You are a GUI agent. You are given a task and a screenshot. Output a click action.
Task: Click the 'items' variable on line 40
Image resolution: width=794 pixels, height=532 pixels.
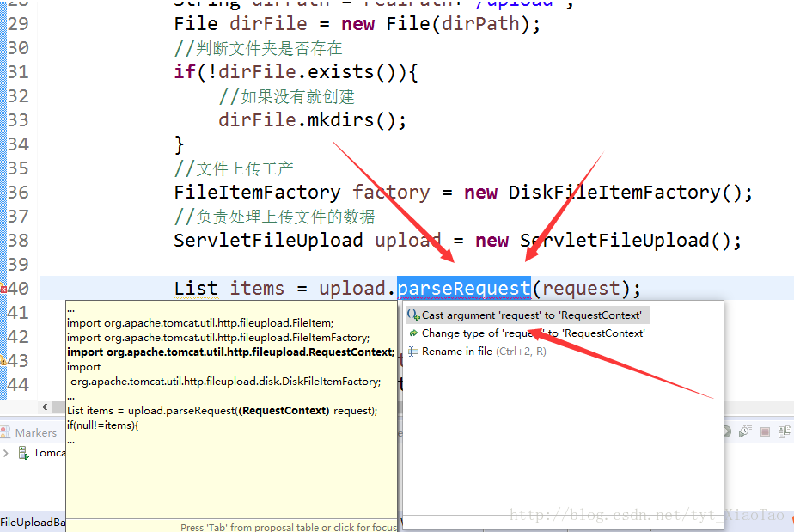(257, 288)
